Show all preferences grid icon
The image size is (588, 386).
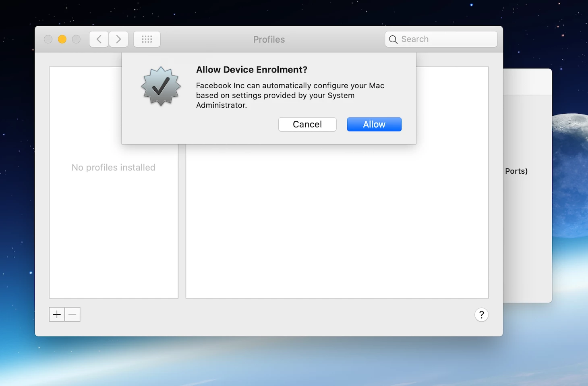147,39
